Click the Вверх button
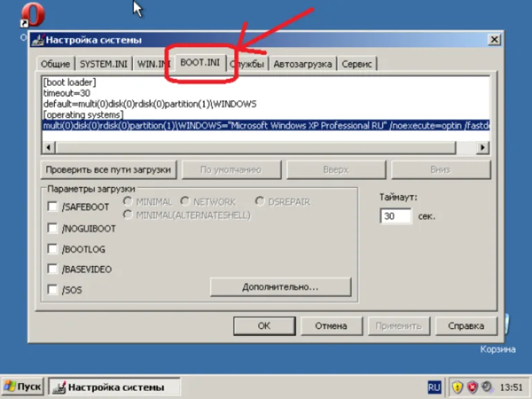The height and width of the screenshot is (399, 532). (336, 170)
